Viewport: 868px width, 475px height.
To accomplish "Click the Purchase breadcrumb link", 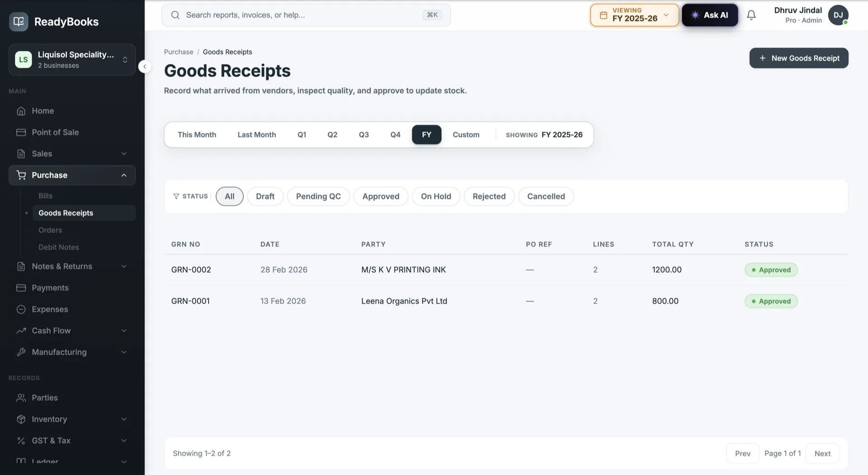I will 179,52.
